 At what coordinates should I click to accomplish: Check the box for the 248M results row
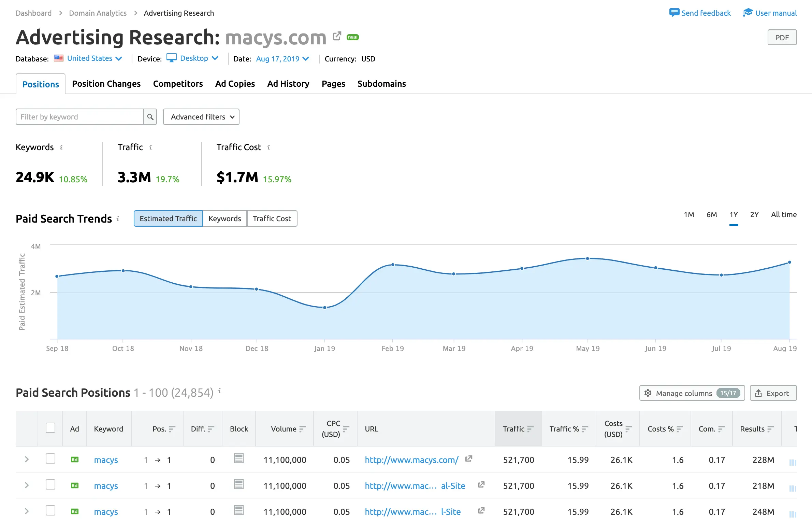pos(50,510)
